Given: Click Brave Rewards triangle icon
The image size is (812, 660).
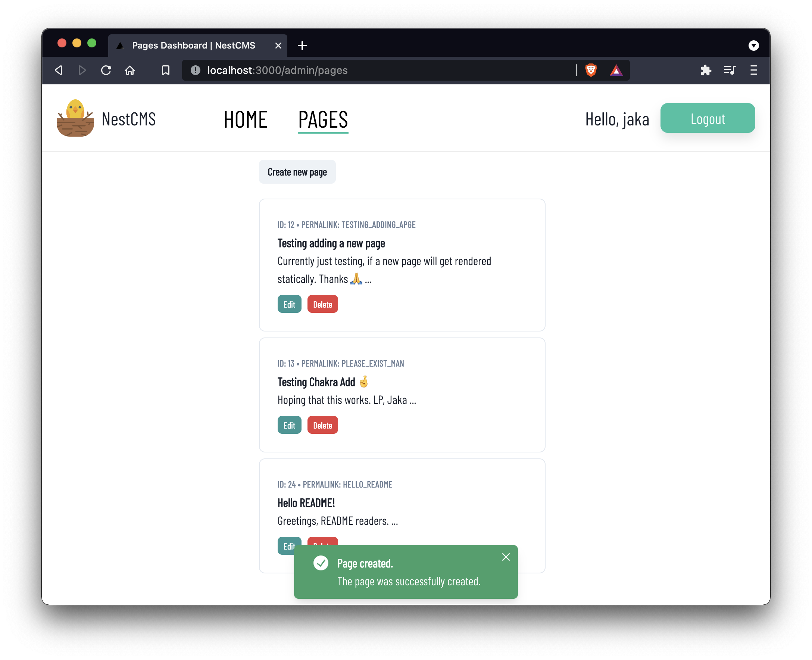Looking at the screenshot, I should 616,70.
